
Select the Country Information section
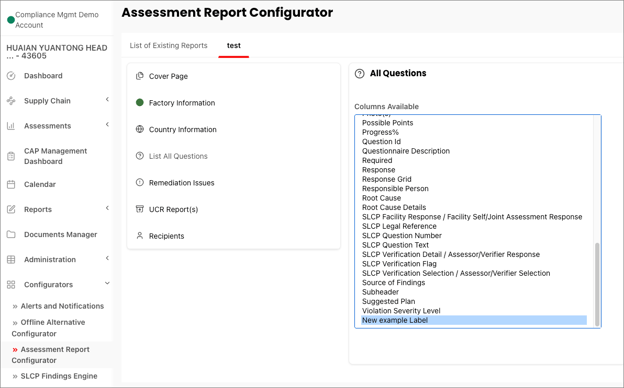point(183,129)
